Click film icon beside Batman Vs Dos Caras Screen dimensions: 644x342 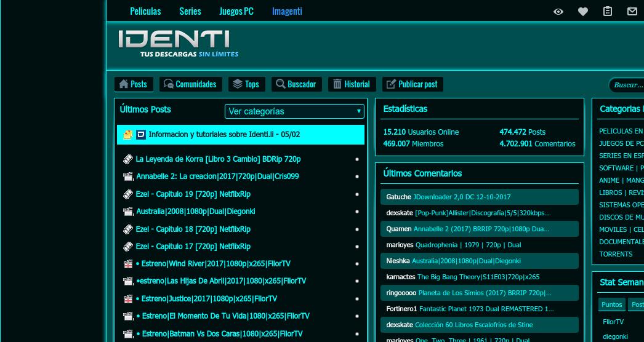(x=128, y=334)
